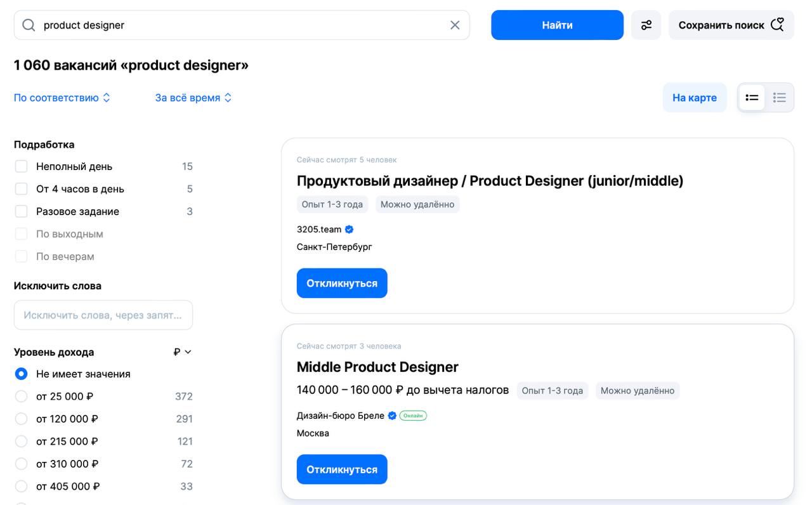Click Откликнуться for Middle Product Designer
The width and height of the screenshot is (812, 505).
point(342,469)
